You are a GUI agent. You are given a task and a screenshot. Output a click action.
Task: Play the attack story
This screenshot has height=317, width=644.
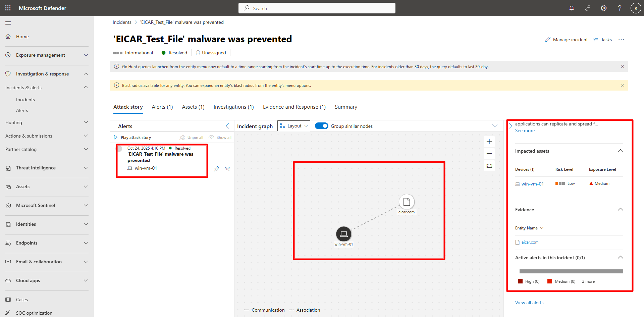[x=132, y=138]
